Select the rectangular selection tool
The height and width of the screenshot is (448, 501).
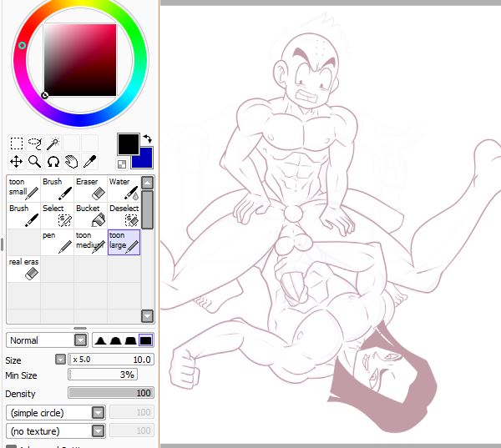(x=16, y=143)
